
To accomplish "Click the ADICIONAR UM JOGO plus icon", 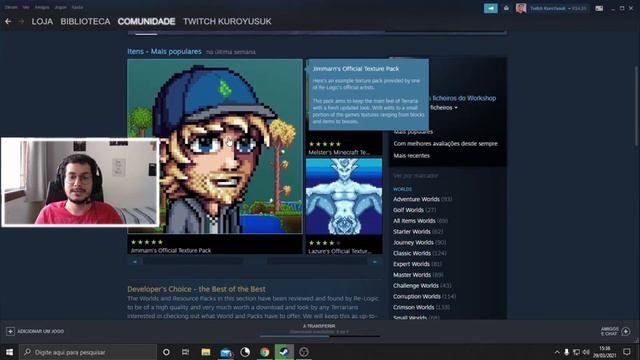I will (x=10, y=331).
